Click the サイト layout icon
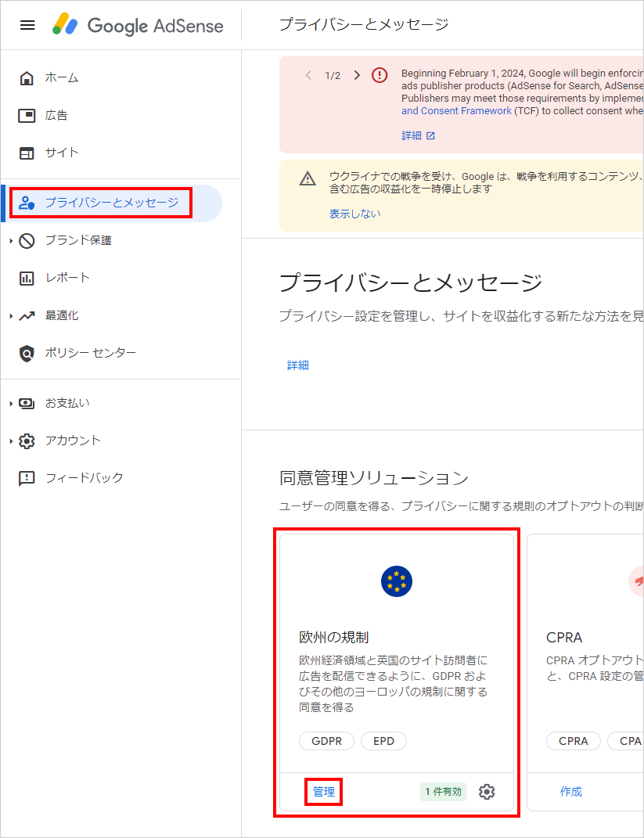 coord(27,153)
